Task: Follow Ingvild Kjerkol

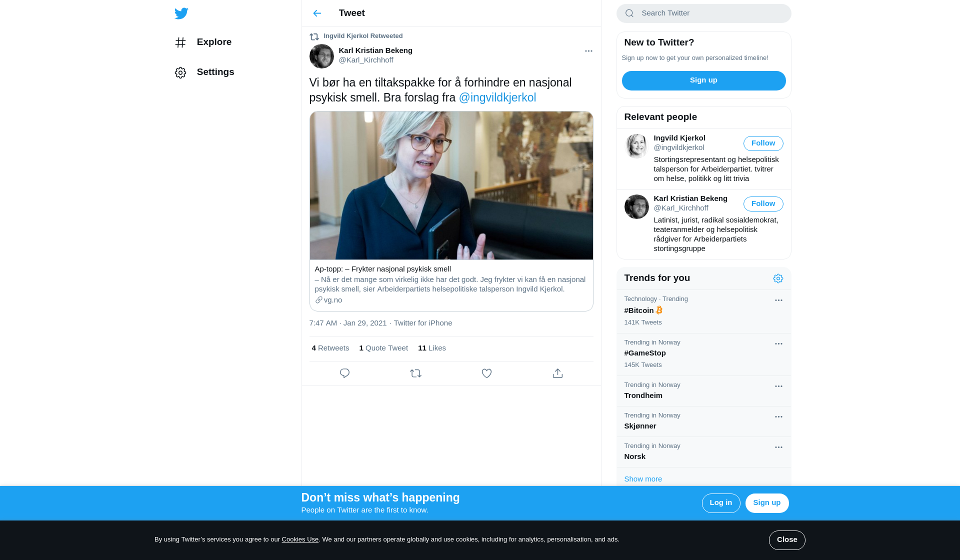Action: (763, 143)
